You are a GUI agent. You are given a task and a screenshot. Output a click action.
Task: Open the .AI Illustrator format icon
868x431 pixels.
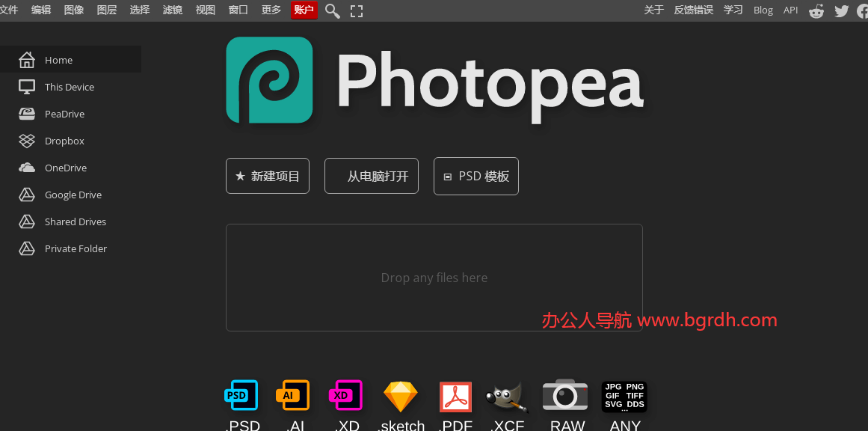point(292,395)
